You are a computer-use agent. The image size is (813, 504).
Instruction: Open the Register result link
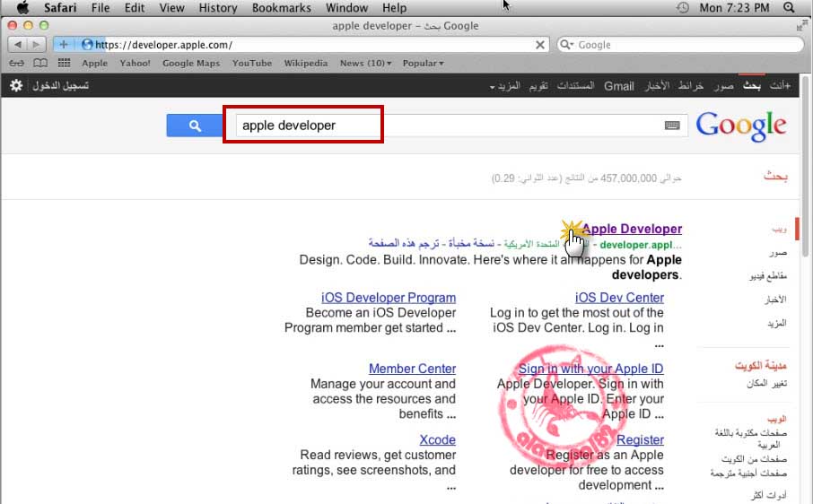pyautogui.click(x=640, y=439)
